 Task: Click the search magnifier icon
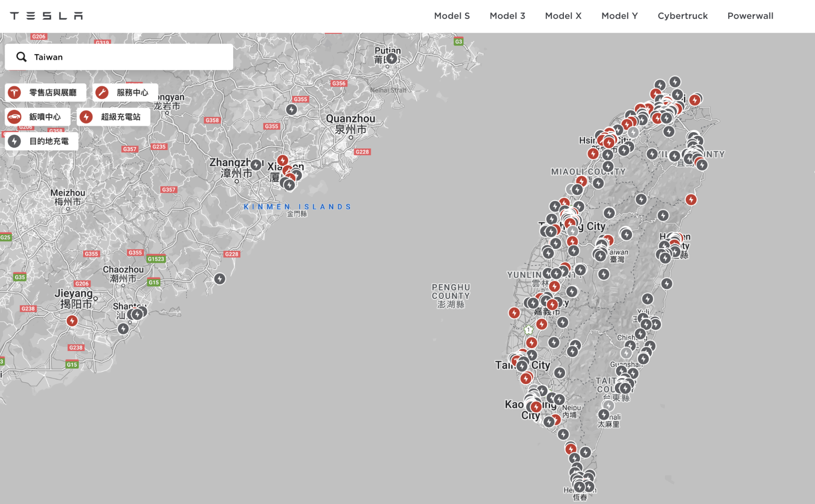pos(21,57)
